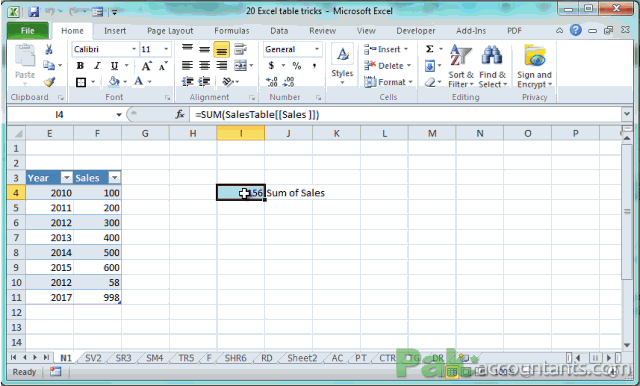Open the green File button
The width and height of the screenshot is (640, 386).
(x=28, y=31)
